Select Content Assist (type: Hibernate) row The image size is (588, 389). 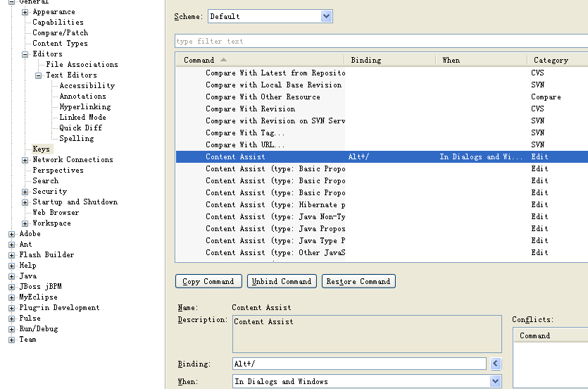pos(275,205)
